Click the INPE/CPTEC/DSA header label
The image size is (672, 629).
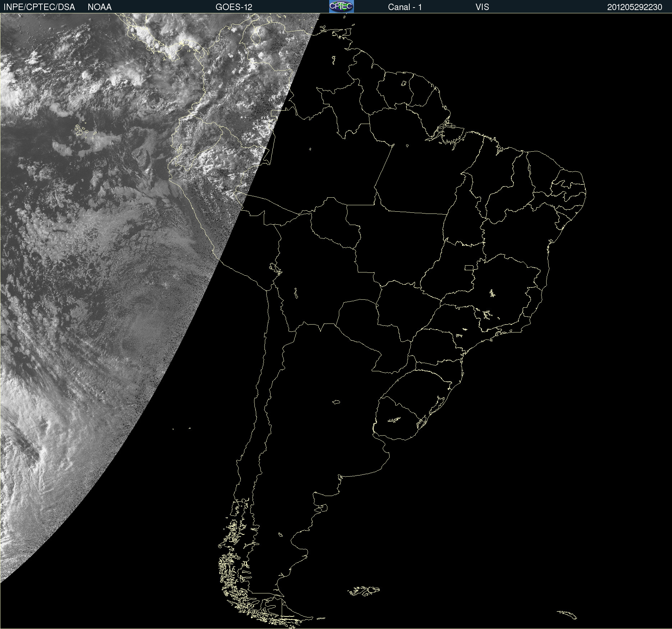pos(39,7)
